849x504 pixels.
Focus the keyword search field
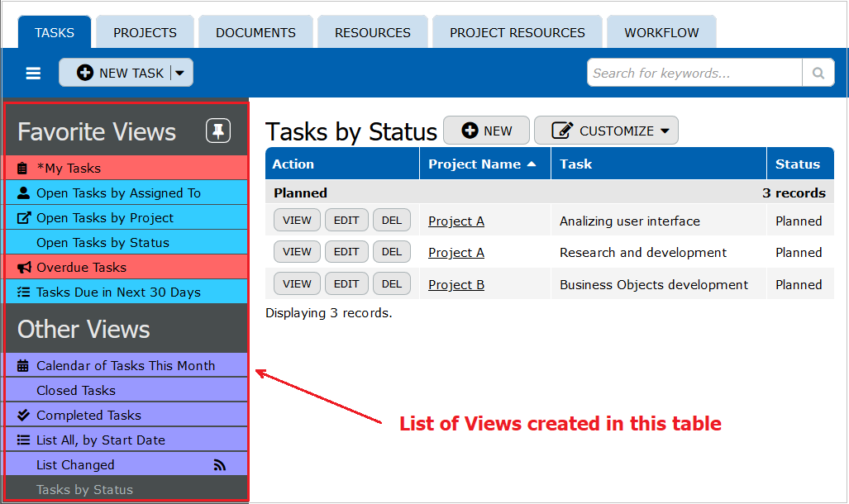point(694,73)
